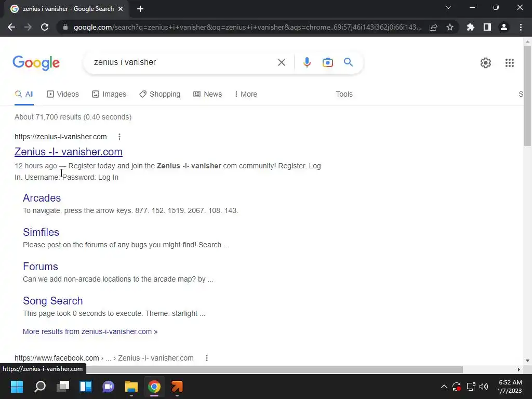
Task: Share this page from the address bar
Action: (433, 27)
